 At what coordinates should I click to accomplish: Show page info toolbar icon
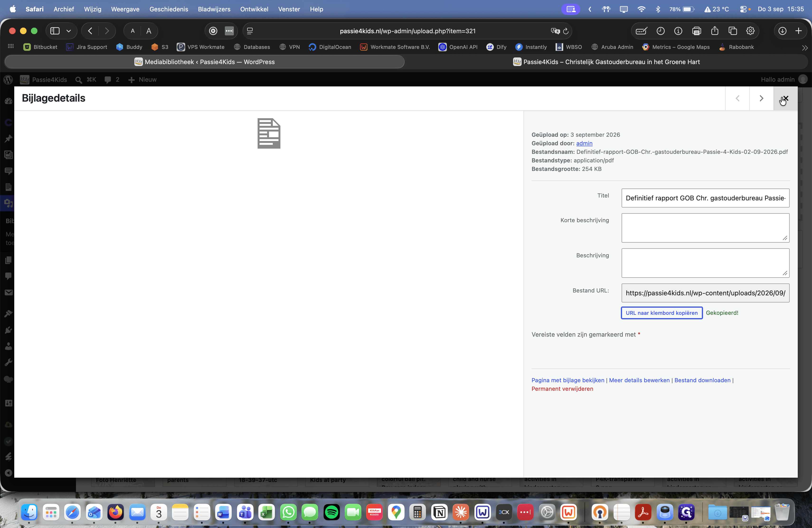click(x=678, y=31)
